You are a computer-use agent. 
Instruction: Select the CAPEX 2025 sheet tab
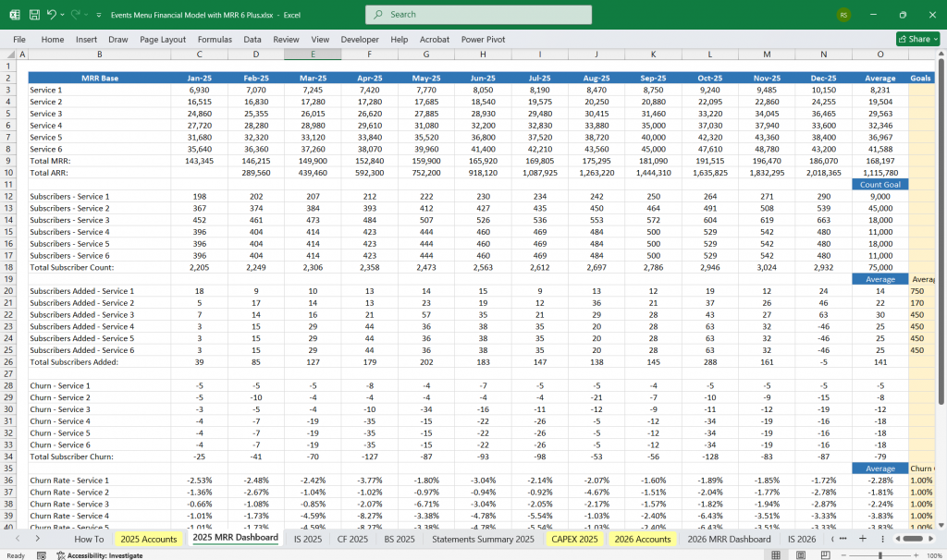pos(574,539)
